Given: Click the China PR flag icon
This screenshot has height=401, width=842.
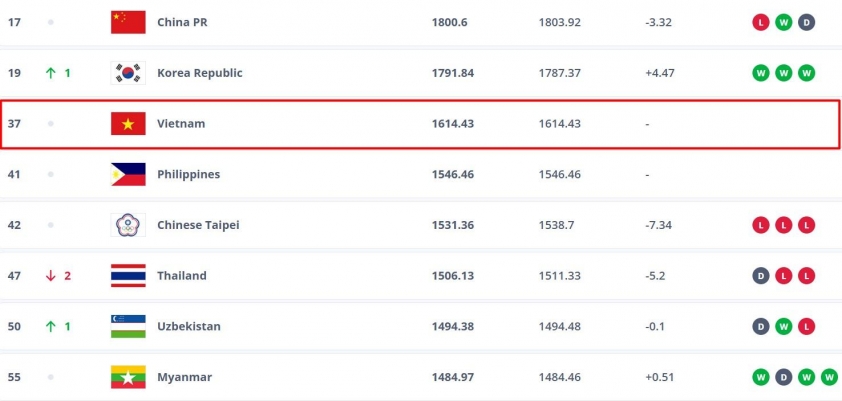Looking at the screenshot, I should tap(128, 21).
